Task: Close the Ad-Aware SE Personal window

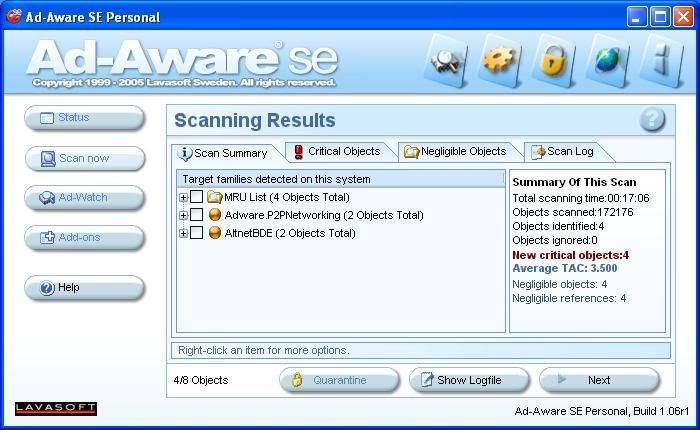Action: tap(683, 17)
